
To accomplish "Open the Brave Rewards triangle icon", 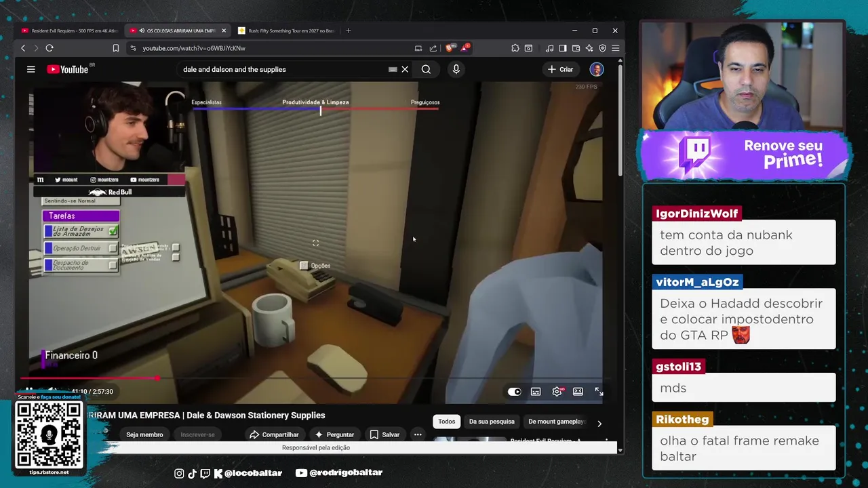I will click(x=465, y=47).
